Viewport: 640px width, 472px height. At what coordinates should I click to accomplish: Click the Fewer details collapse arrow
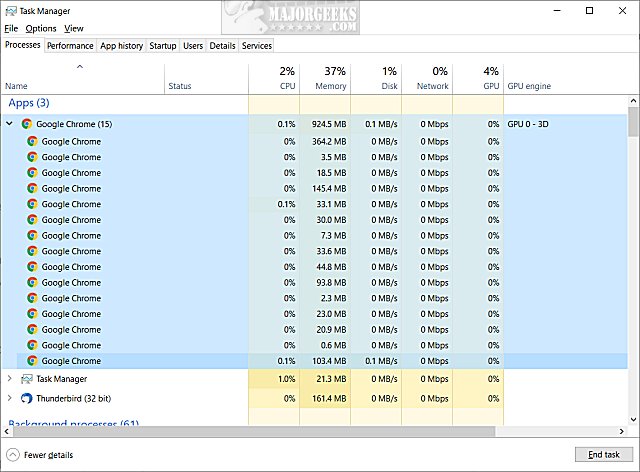(13, 455)
